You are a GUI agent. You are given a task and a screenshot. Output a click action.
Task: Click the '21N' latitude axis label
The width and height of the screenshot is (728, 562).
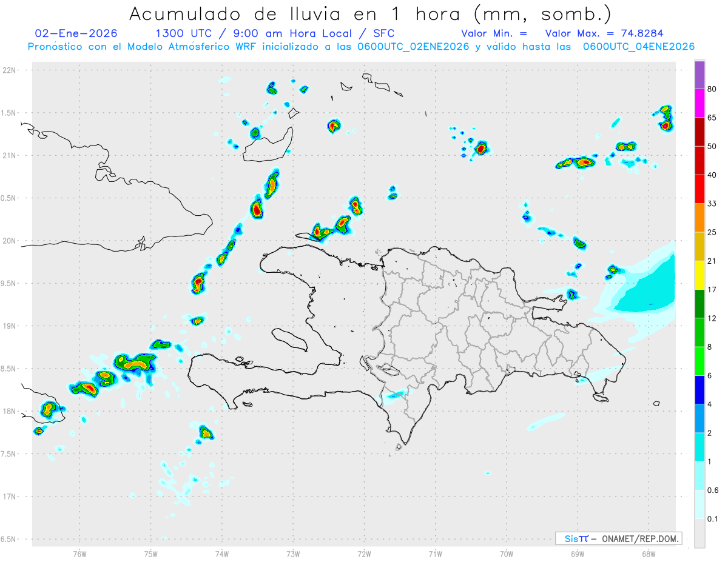click(x=10, y=156)
